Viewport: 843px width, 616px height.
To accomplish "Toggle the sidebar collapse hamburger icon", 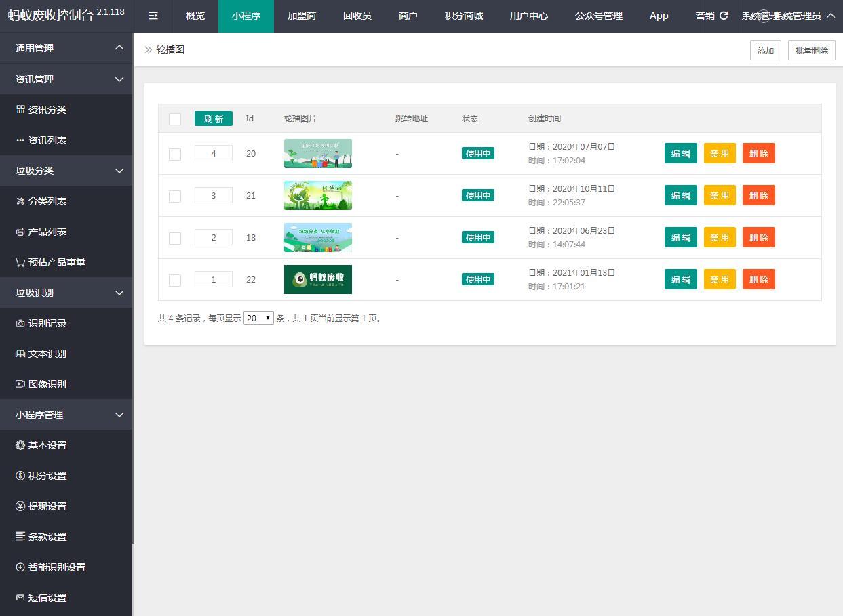I will [x=153, y=16].
